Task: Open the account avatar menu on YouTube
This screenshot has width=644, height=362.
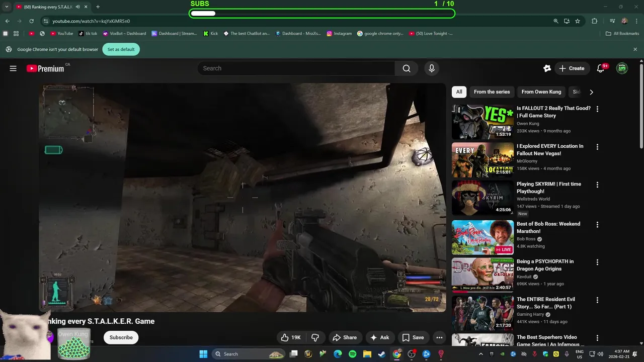Action: (622, 68)
